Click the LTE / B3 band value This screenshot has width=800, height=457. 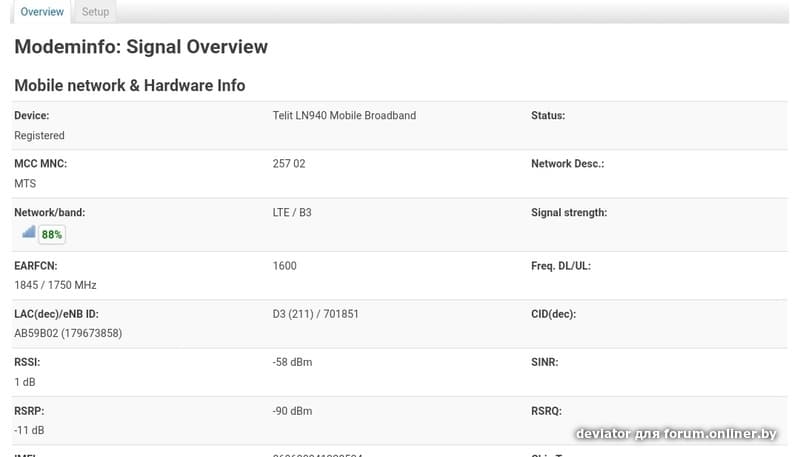click(x=292, y=213)
